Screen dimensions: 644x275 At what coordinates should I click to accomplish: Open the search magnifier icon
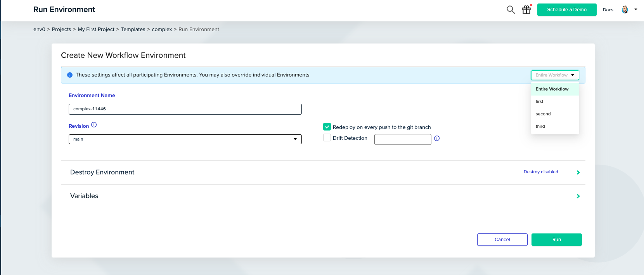(x=511, y=10)
